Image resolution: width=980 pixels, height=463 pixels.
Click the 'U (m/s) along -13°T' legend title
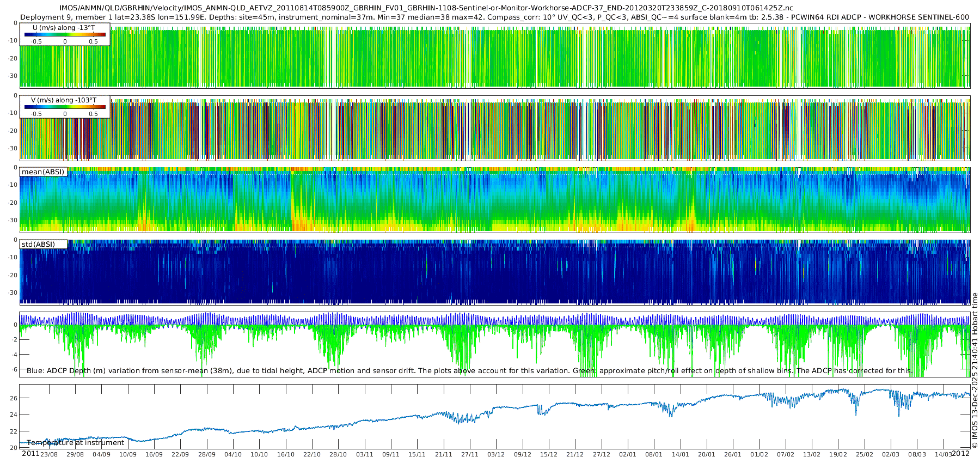pyautogui.click(x=64, y=28)
